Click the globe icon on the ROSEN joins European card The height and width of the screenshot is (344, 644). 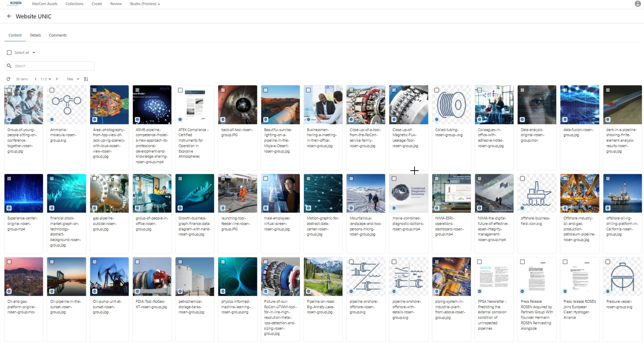click(565, 291)
